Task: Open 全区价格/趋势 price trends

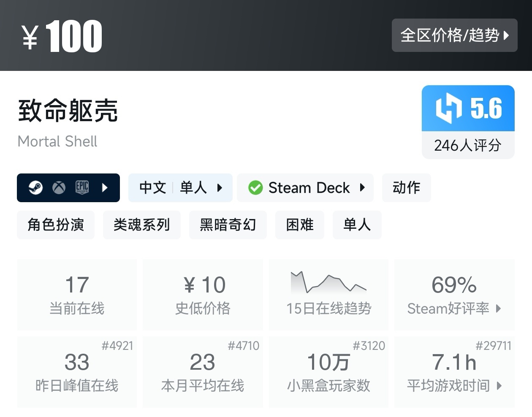Action: coord(454,35)
